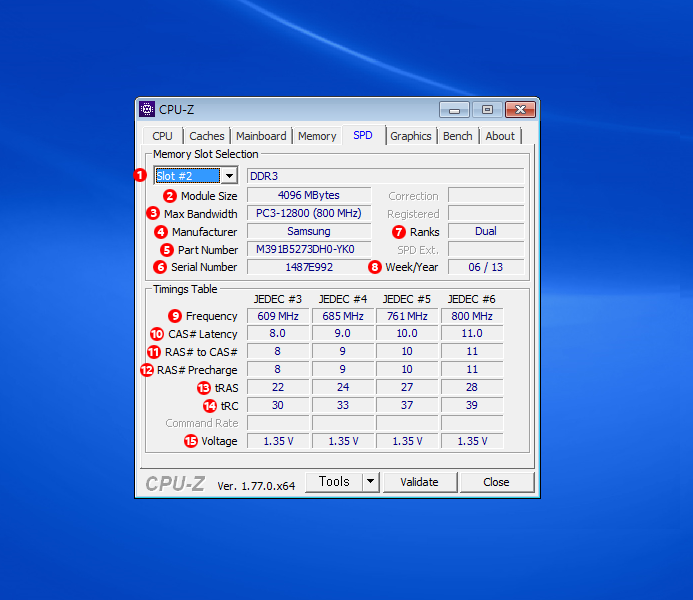The height and width of the screenshot is (600, 693).
Task: Click the Tools button
Action: click(x=333, y=482)
